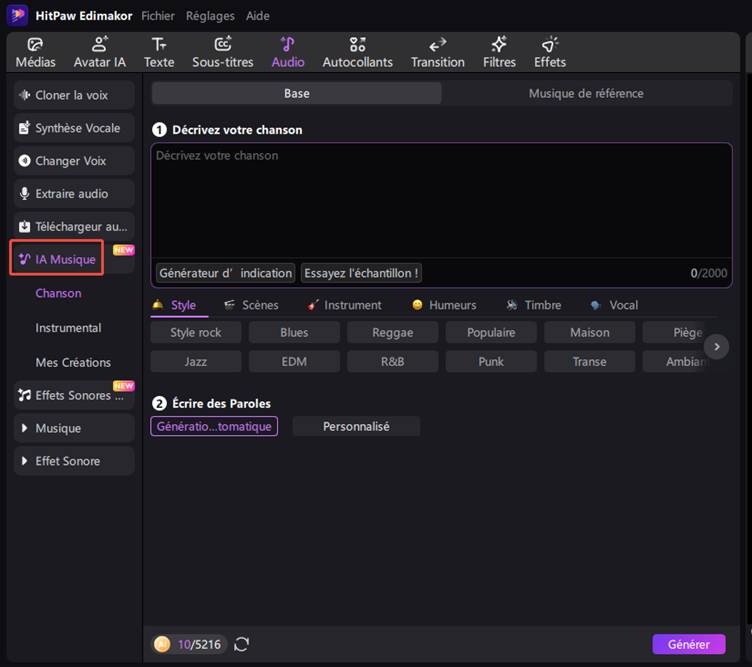Open the Autocollants panel
This screenshot has height=667, width=752.
point(357,53)
